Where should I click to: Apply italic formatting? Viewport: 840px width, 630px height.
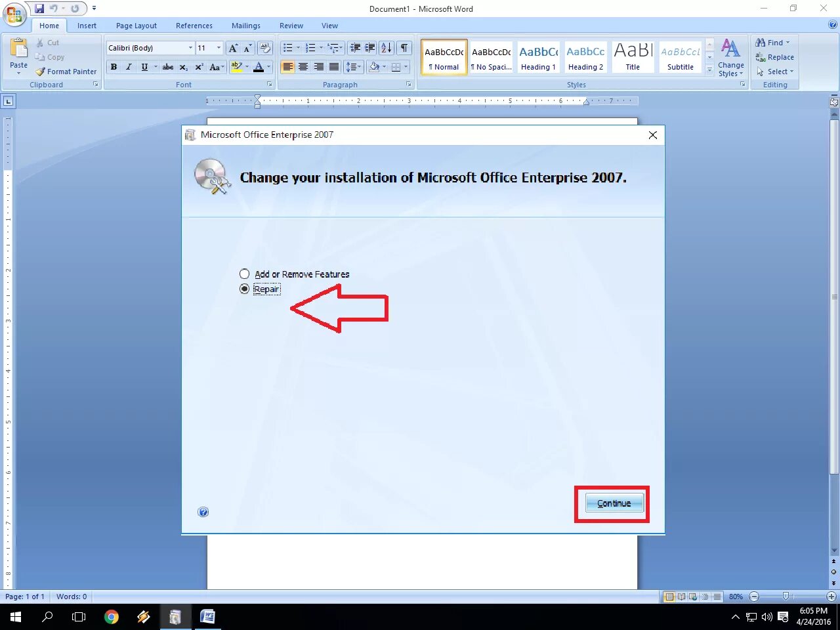click(x=129, y=67)
